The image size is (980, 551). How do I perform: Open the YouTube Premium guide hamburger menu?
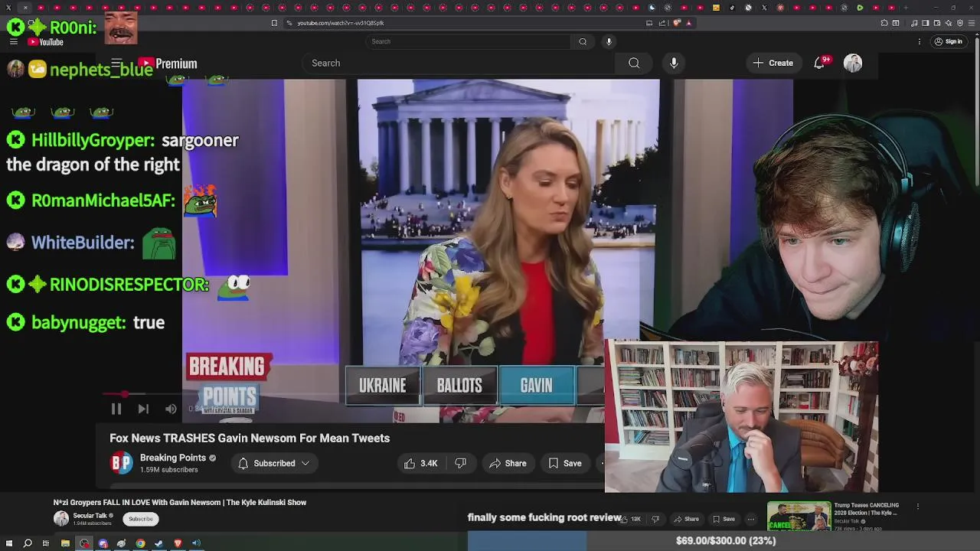tap(116, 64)
